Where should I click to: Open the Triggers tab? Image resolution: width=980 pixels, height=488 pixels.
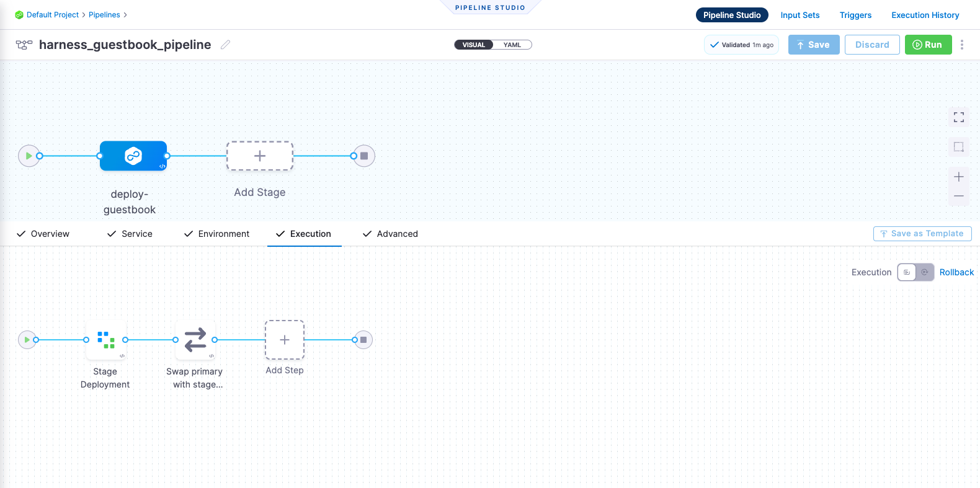pyautogui.click(x=855, y=15)
